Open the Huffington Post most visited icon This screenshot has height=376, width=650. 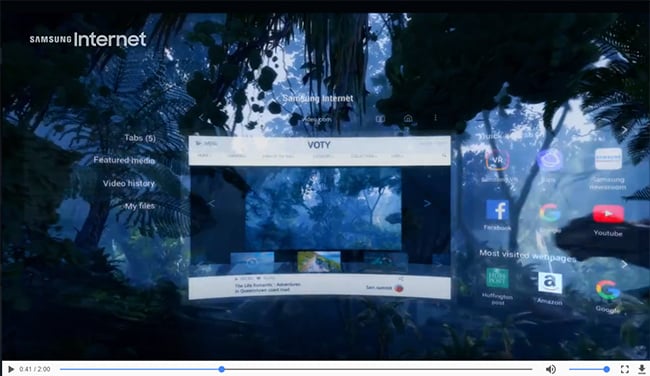[497, 278]
